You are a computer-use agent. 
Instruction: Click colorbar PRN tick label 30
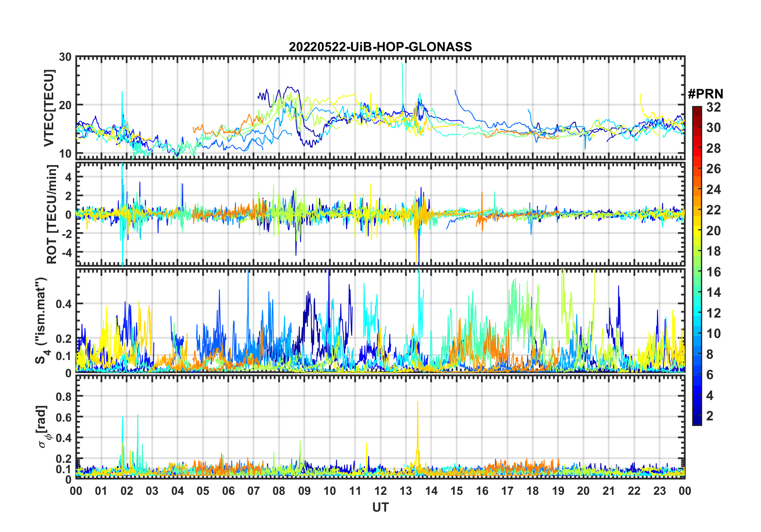(x=713, y=128)
